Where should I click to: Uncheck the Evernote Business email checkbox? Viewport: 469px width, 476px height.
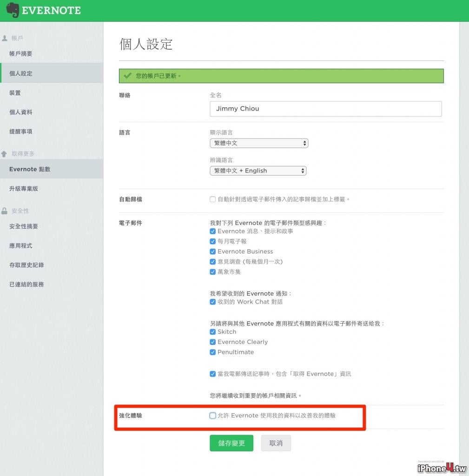click(x=212, y=251)
